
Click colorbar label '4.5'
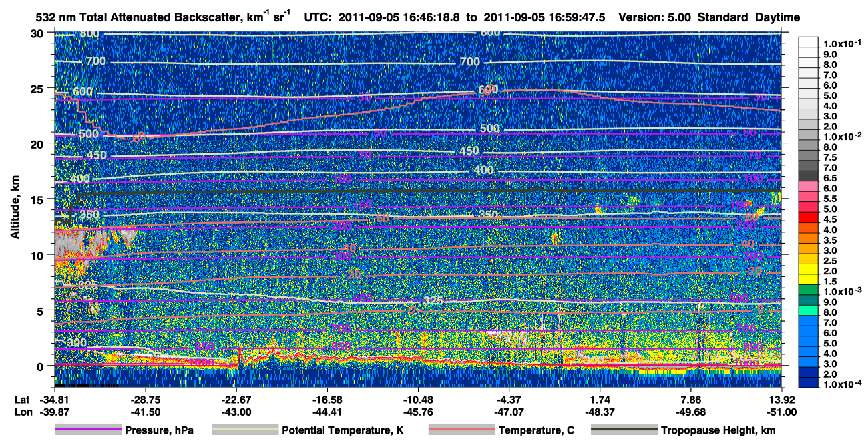(830, 220)
